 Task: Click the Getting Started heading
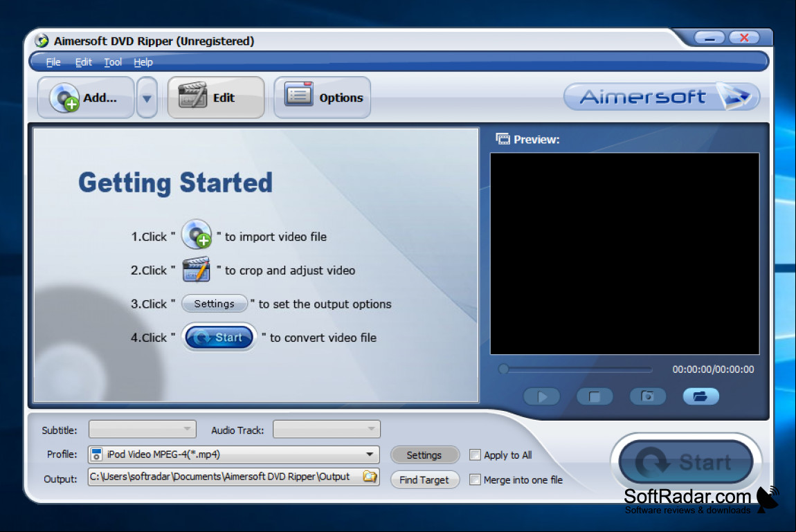pyautogui.click(x=175, y=183)
